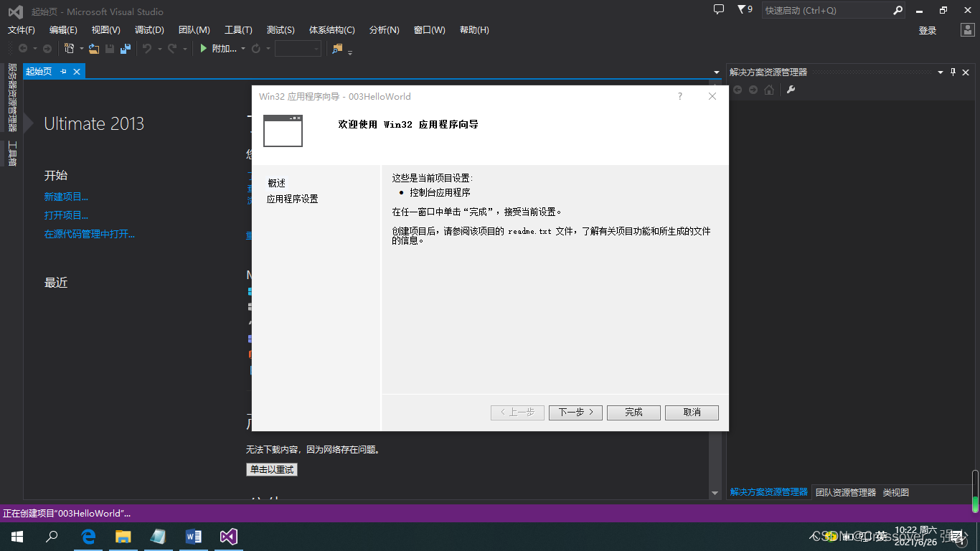This screenshot has width=980, height=551.
Task: Click the Refresh circular arrow toolbar icon
Action: 256,49
